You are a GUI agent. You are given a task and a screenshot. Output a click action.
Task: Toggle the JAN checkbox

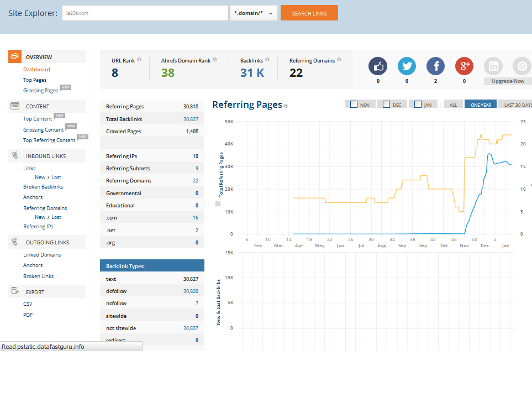click(418, 105)
